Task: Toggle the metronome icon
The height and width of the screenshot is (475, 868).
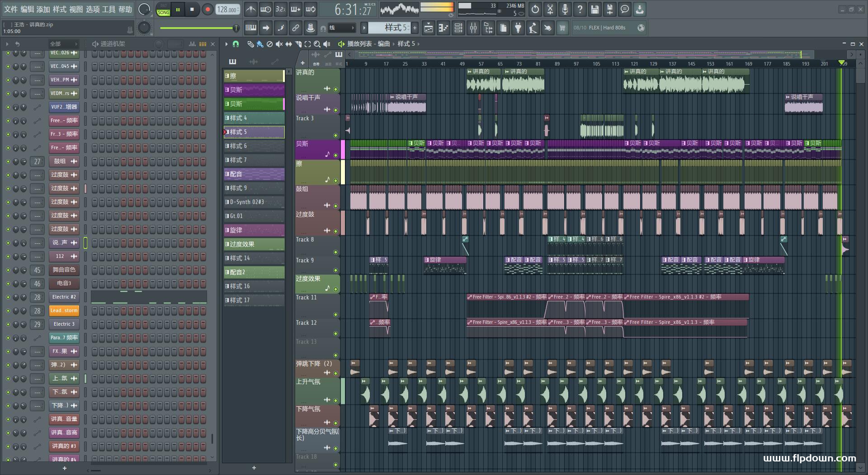Action: click(251, 9)
